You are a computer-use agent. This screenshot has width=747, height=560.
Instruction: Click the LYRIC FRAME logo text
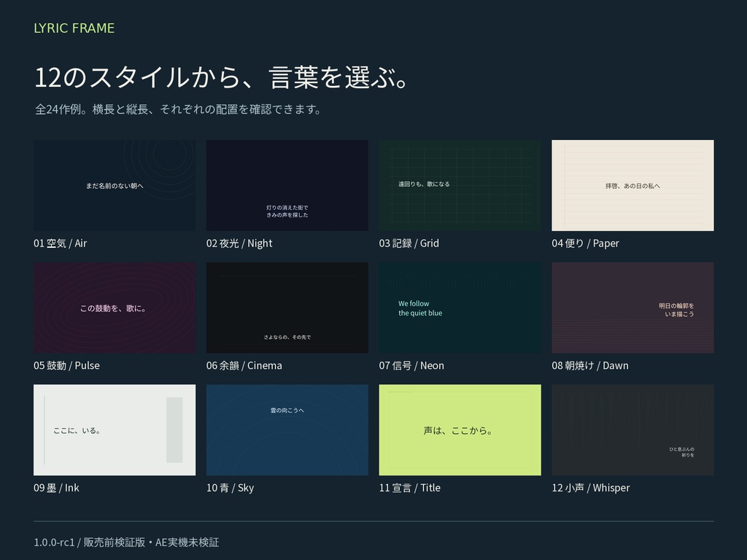pos(74,28)
